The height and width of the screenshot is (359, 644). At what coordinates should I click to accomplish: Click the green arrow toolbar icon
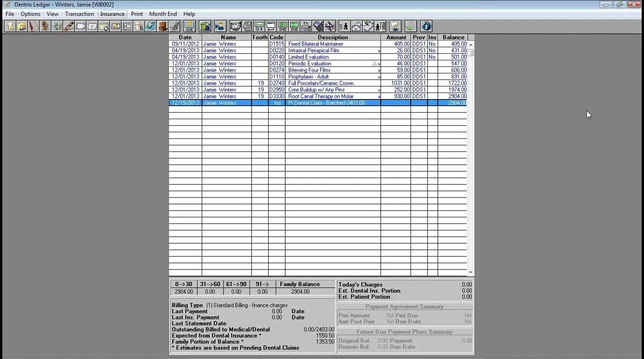pyautogui.click(x=410, y=26)
